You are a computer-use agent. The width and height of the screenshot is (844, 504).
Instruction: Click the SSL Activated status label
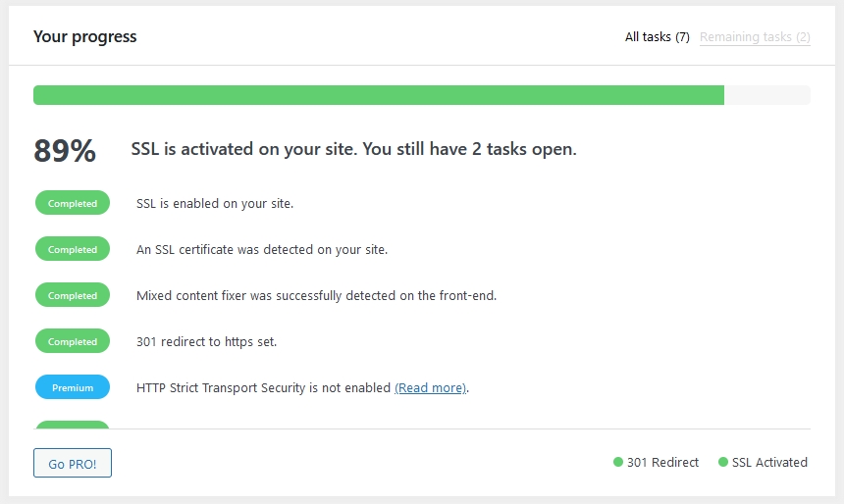[769, 462]
